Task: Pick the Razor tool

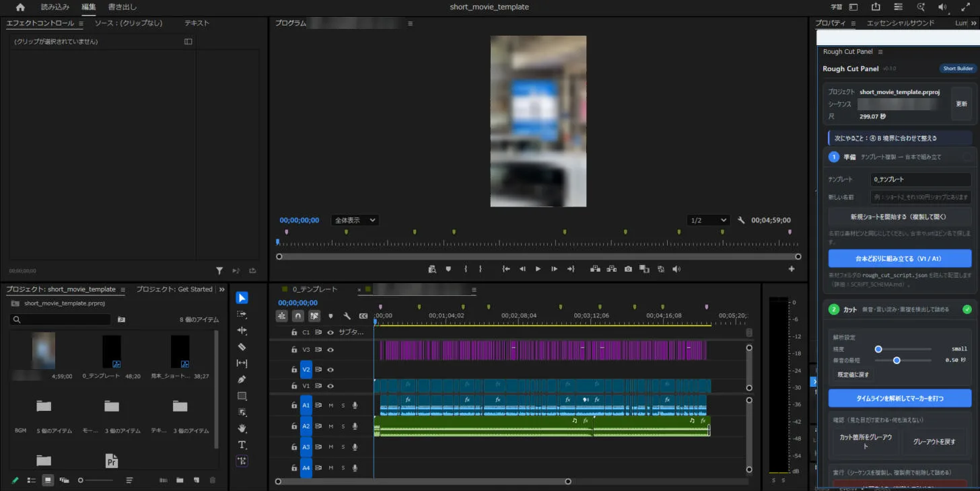Action: [x=242, y=347]
